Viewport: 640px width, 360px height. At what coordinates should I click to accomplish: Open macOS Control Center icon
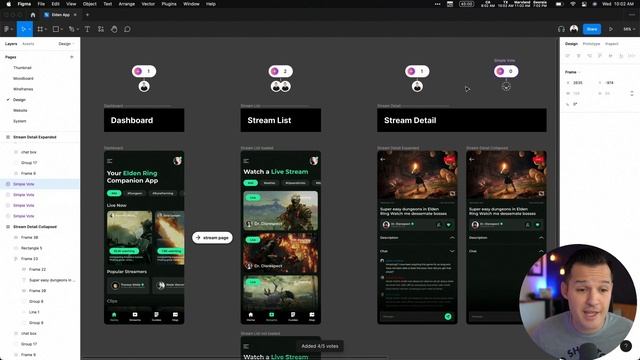click(584, 4)
